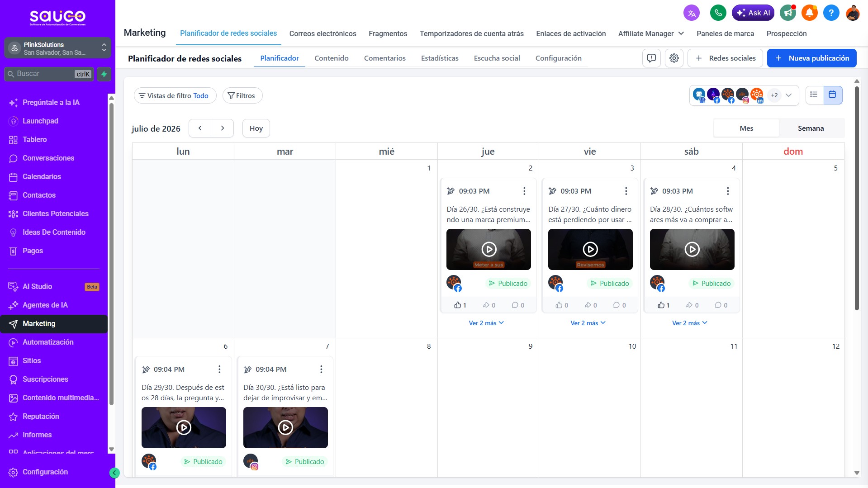Screen dimensions: 868x488
Task: Click the Buscar search field
Action: coord(49,74)
